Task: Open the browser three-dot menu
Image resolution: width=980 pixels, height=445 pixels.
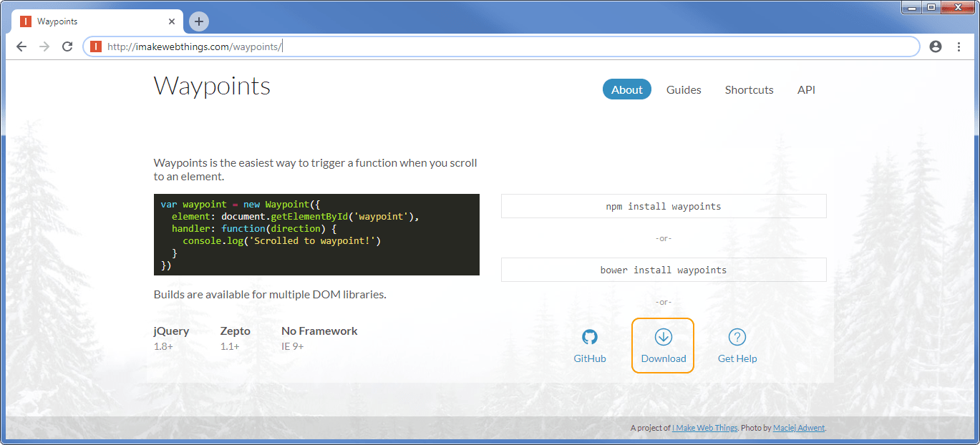Action: (x=959, y=47)
